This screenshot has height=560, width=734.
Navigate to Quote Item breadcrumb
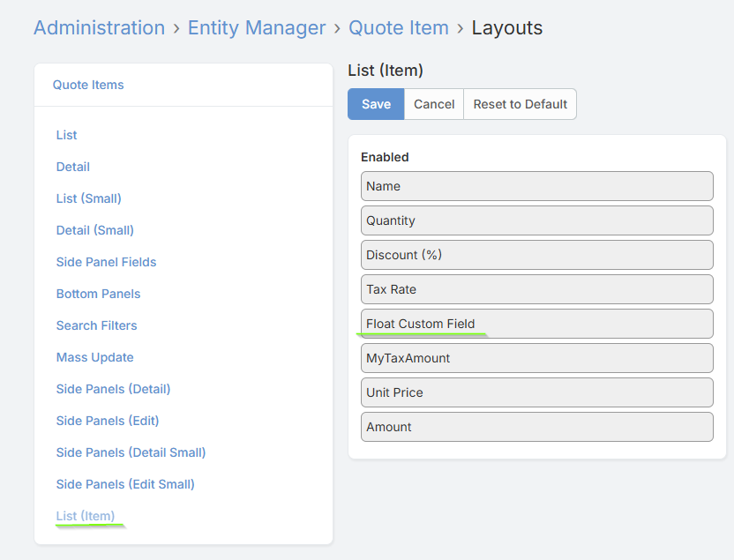399,28
